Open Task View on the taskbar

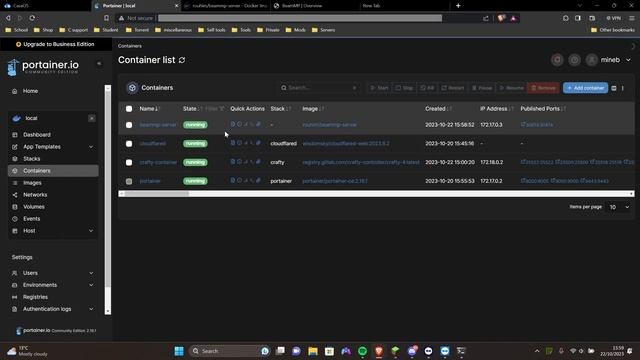[x=280, y=351]
